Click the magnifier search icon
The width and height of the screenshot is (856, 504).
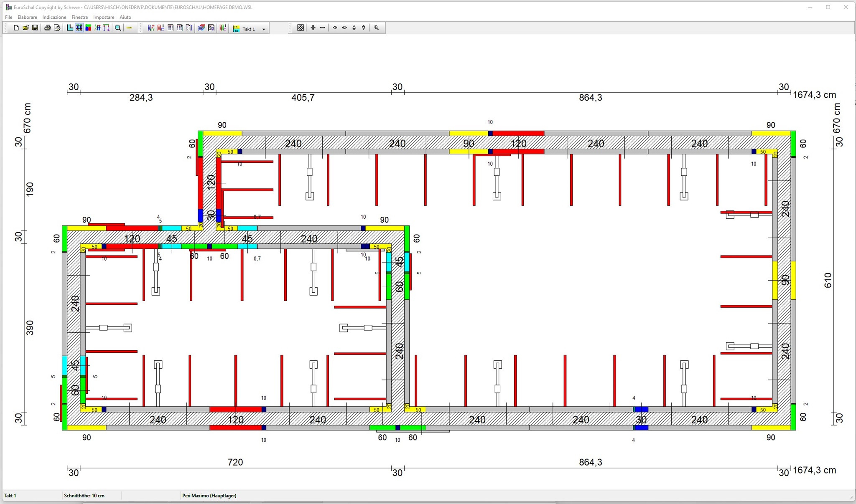point(118,28)
